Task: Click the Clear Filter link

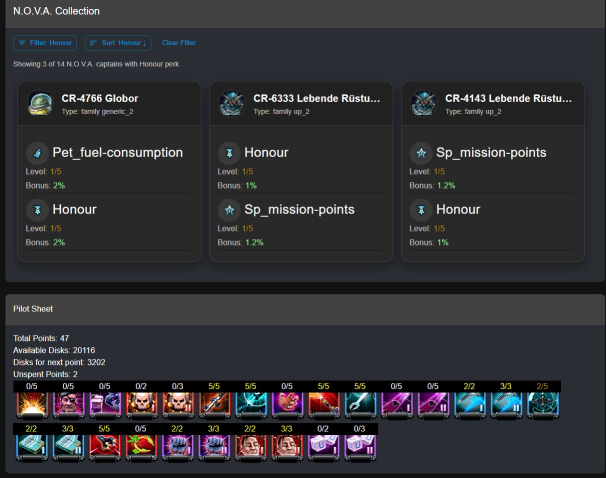Action: pos(179,43)
